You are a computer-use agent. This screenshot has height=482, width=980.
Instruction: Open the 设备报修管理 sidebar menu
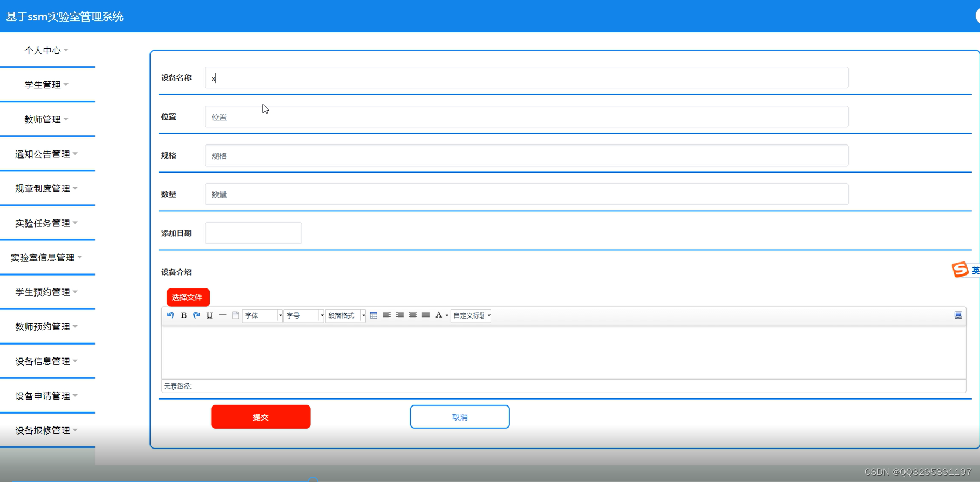46,430
